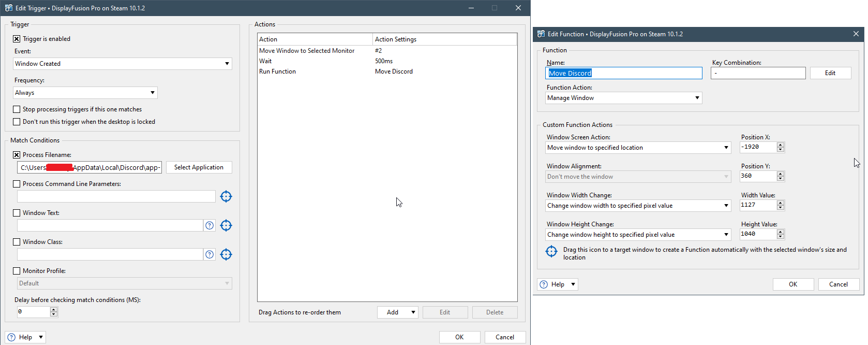Click target crosshair icon beside Window Text field

[x=226, y=225]
